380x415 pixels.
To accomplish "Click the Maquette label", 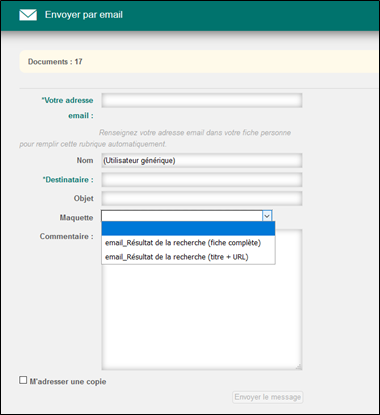I will [76, 218].
